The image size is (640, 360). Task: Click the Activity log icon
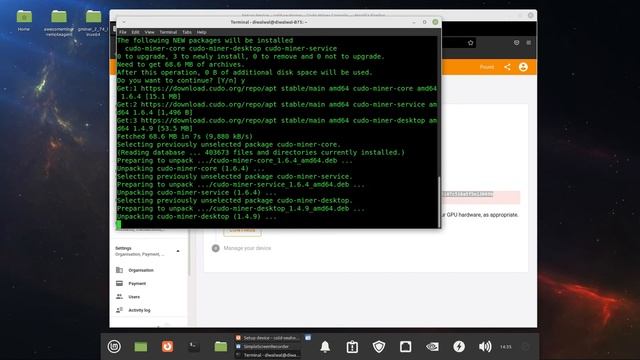119,310
